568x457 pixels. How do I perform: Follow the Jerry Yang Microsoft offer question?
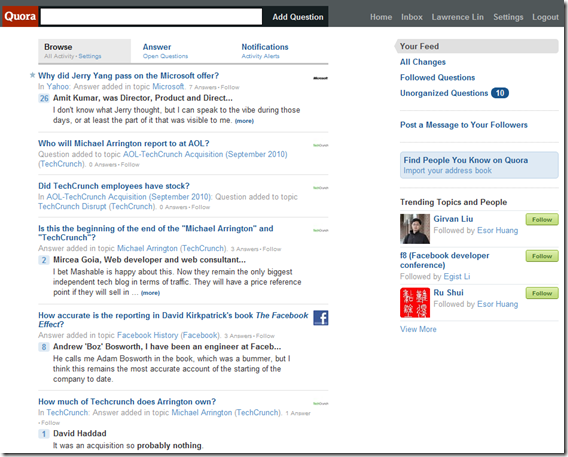point(230,87)
